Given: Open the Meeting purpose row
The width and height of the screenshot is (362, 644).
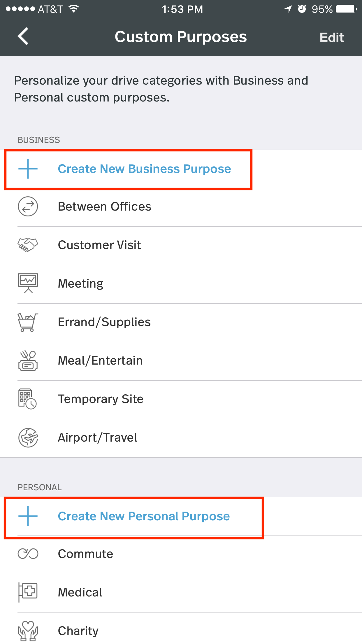Looking at the screenshot, I should [x=181, y=283].
